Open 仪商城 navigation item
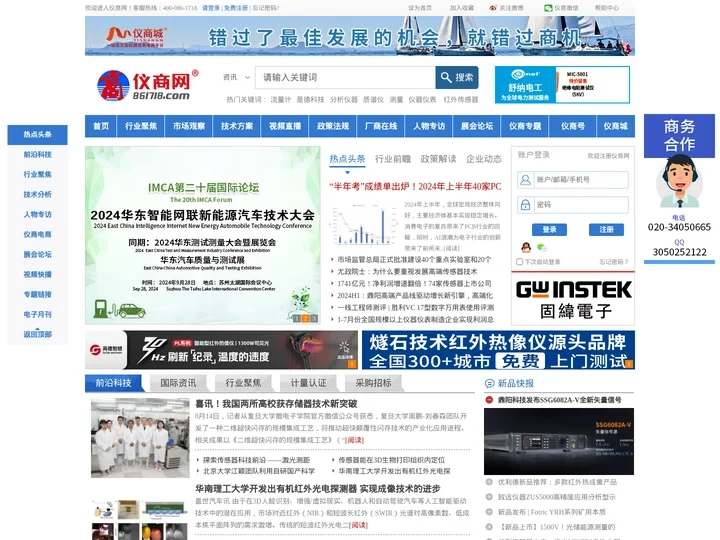This screenshot has height=540, width=720. pos(615,126)
